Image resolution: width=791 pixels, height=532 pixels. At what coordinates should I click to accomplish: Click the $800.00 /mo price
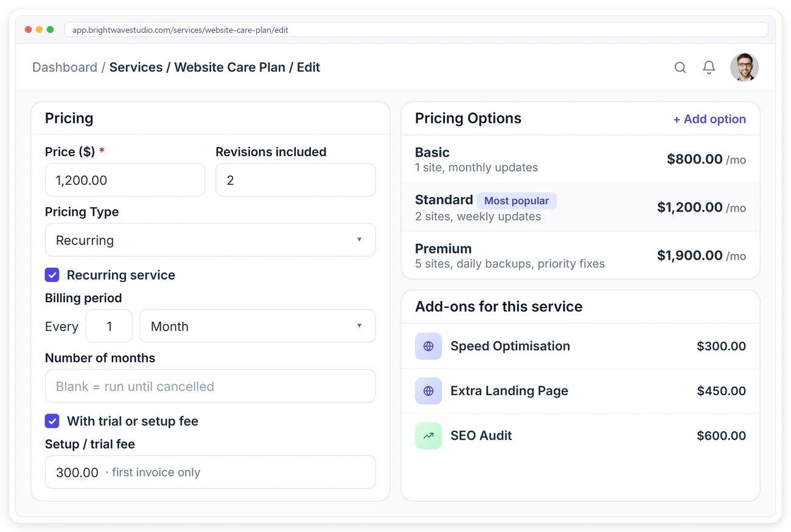pyautogui.click(x=706, y=159)
